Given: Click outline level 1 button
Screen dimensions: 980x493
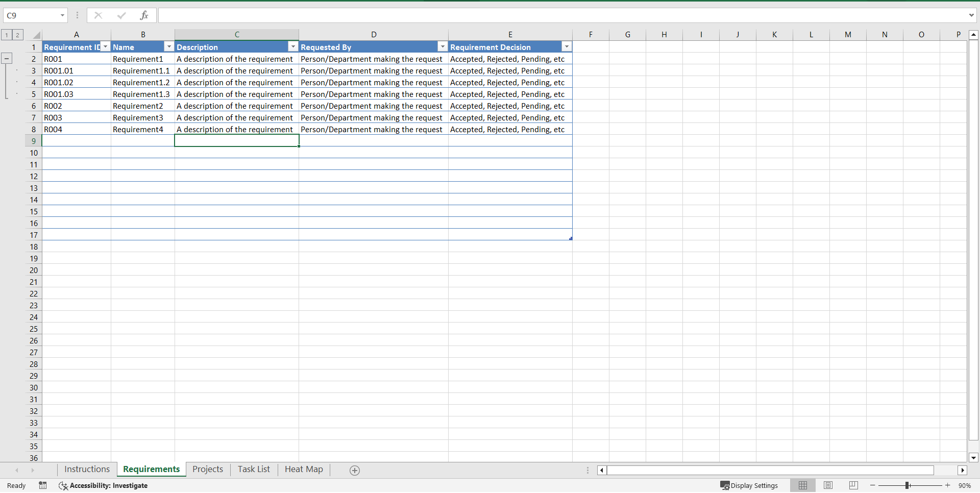Looking at the screenshot, I should point(6,35).
